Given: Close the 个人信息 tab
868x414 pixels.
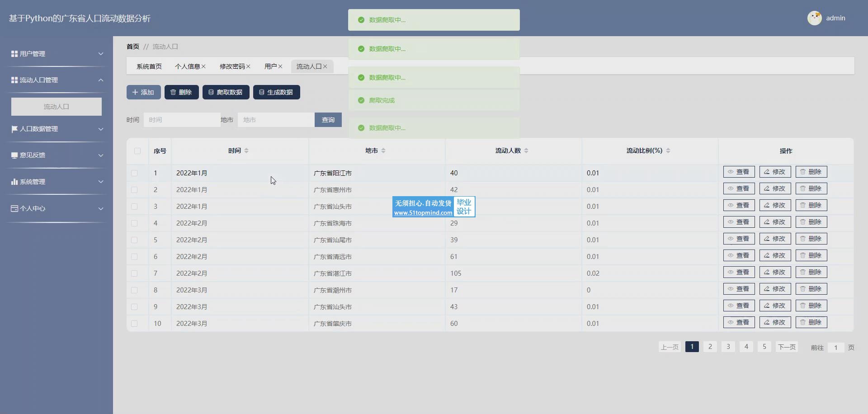Looking at the screenshot, I should [203, 66].
